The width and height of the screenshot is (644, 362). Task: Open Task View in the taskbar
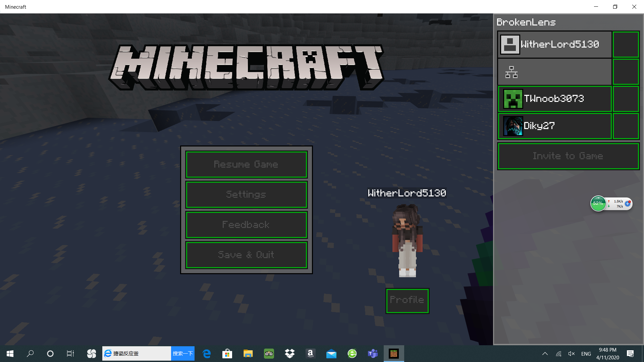pos(70,354)
